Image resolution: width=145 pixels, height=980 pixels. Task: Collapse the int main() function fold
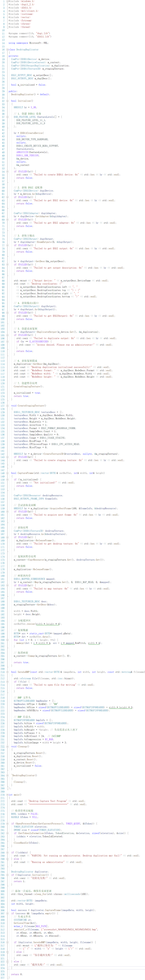click(x=7, y=795)
